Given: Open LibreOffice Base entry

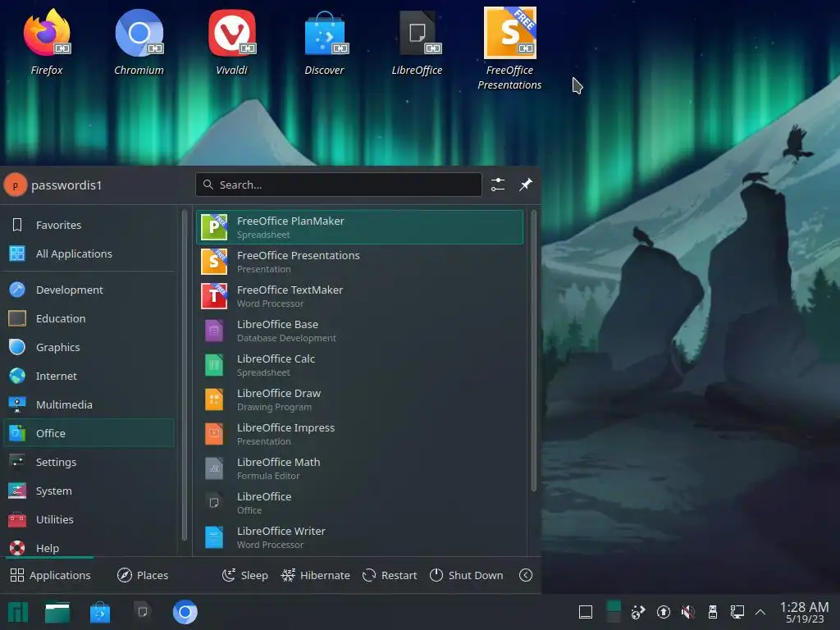Looking at the screenshot, I should (x=359, y=331).
